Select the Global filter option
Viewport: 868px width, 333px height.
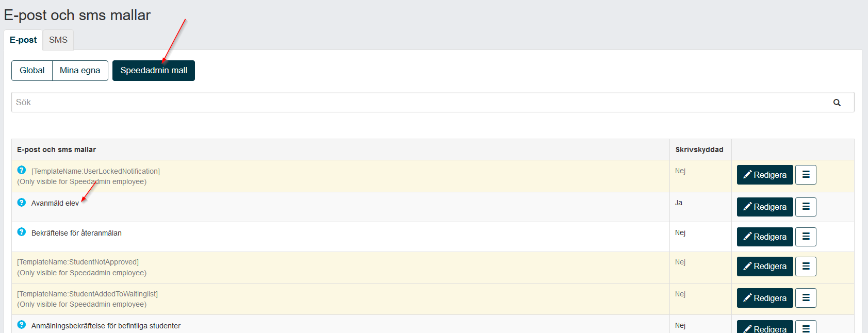[32, 71]
